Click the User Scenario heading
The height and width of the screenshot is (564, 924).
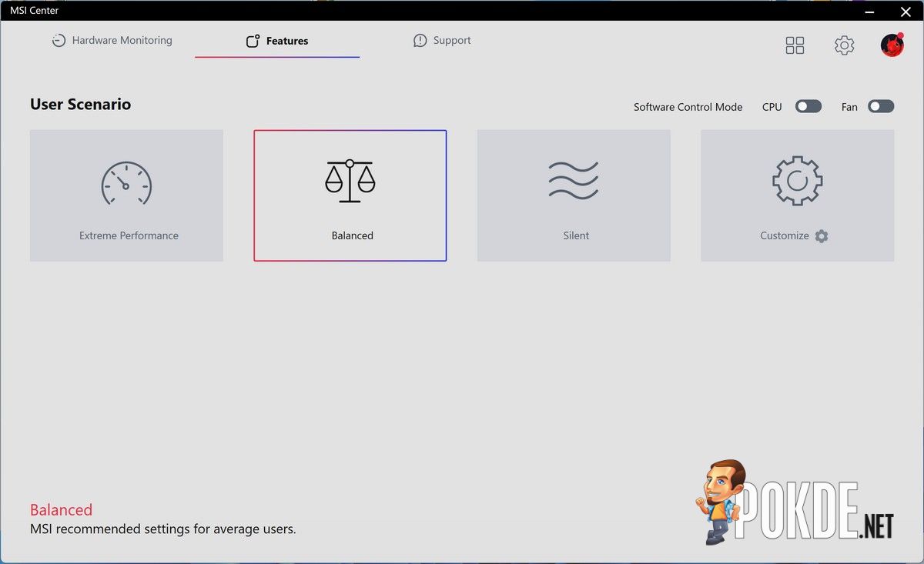(80, 104)
